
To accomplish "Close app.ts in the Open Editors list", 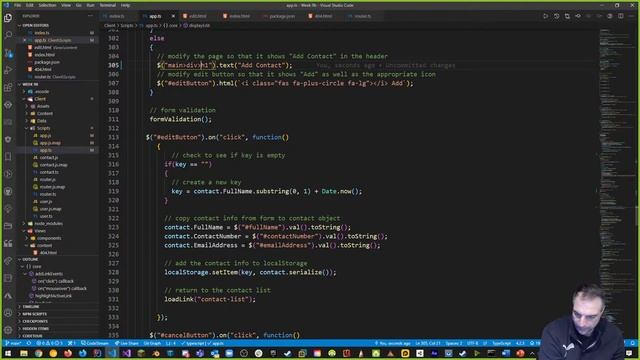I will [25, 40].
